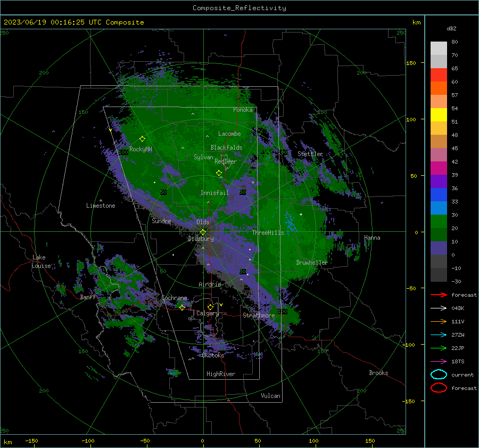Click the yellow diamond marker near RockyMH
This screenshot has width=479, height=448.
click(142, 139)
